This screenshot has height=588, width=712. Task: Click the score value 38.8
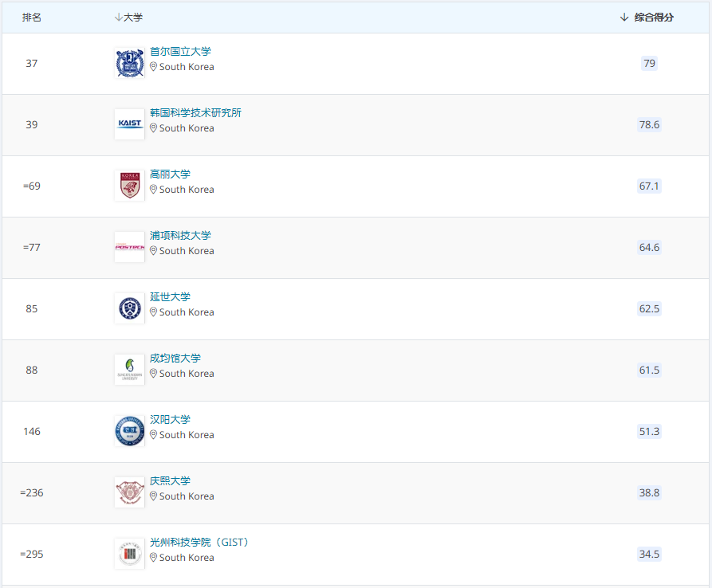coord(649,492)
